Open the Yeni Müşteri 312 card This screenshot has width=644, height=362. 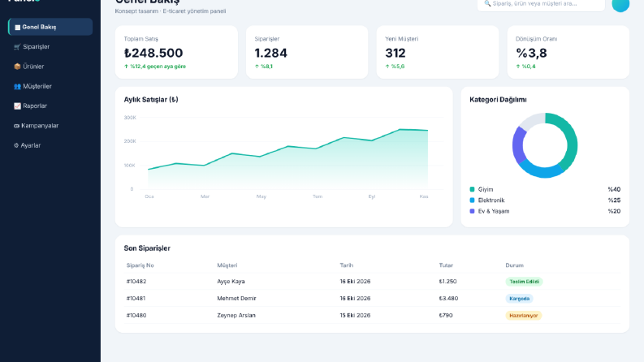[438, 52]
